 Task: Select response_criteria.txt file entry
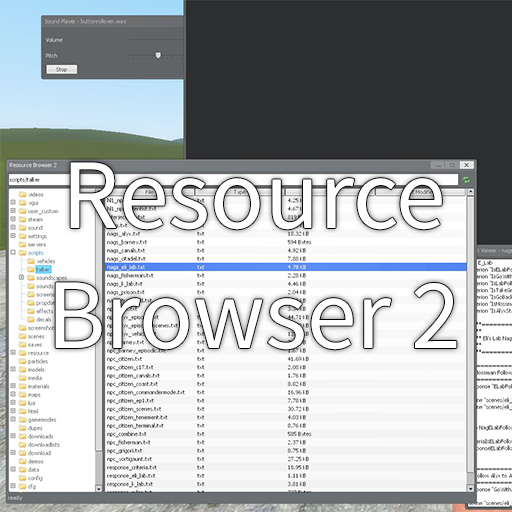[x=132, y=467]
